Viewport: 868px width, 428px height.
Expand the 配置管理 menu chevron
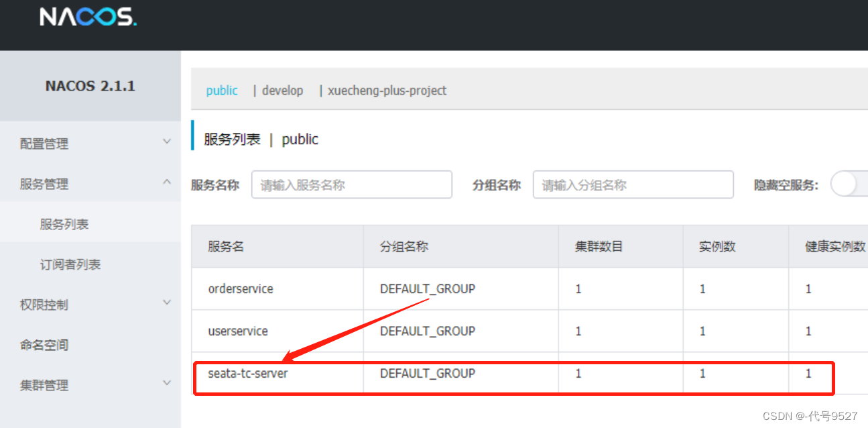(x=167, y=142)
